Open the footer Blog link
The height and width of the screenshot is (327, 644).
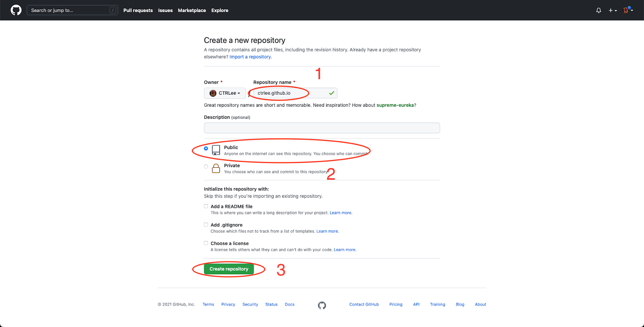click(460, 304)
